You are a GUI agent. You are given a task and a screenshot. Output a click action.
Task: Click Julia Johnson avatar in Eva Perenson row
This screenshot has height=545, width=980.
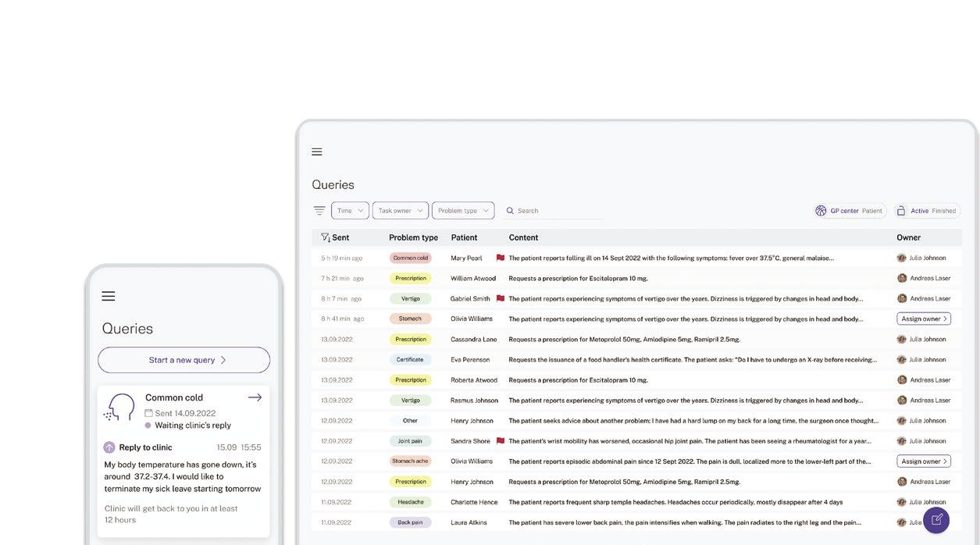pyautogui.click(x=902, y=360)
